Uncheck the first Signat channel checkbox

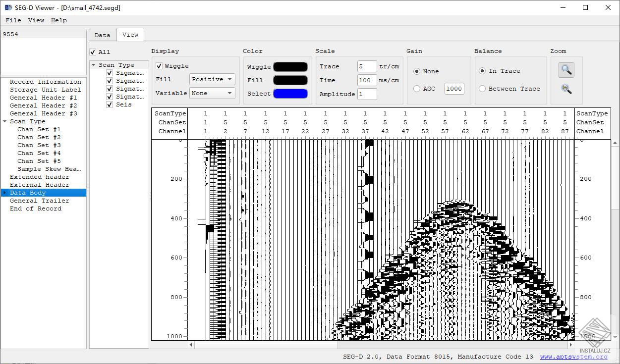pos(110,73)
